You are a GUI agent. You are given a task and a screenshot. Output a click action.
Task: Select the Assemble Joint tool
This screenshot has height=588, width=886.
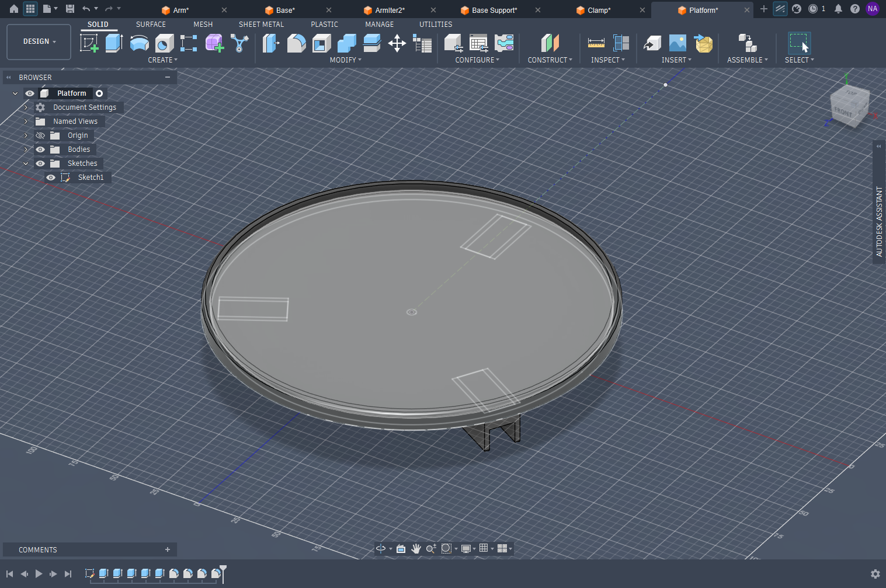pos(747,43)
